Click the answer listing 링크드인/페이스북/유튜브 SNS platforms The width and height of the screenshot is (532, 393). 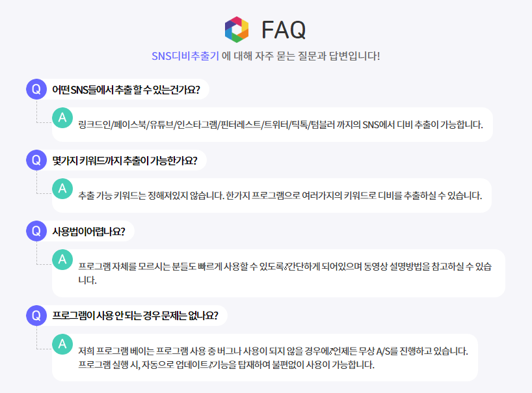point(280,124)
